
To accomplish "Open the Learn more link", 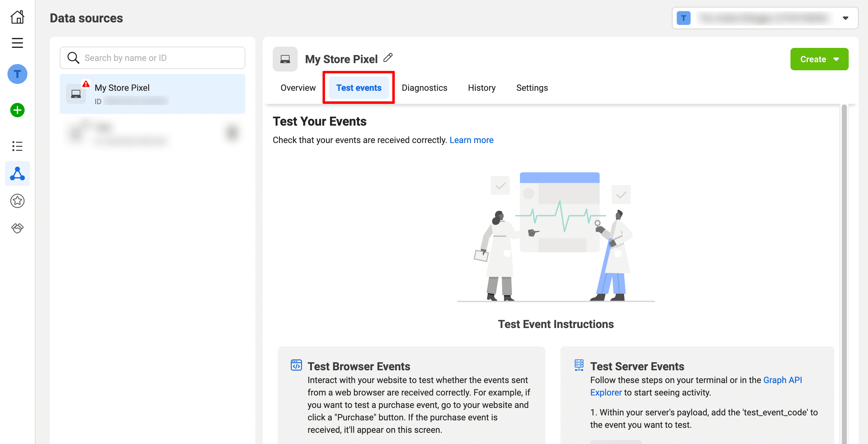I will pyautogui.click(x=471, y=140).
